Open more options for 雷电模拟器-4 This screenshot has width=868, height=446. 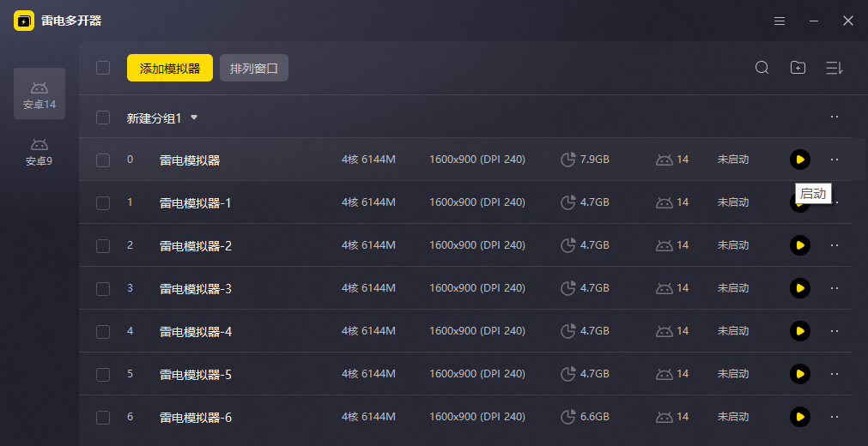tap(835, 331)
